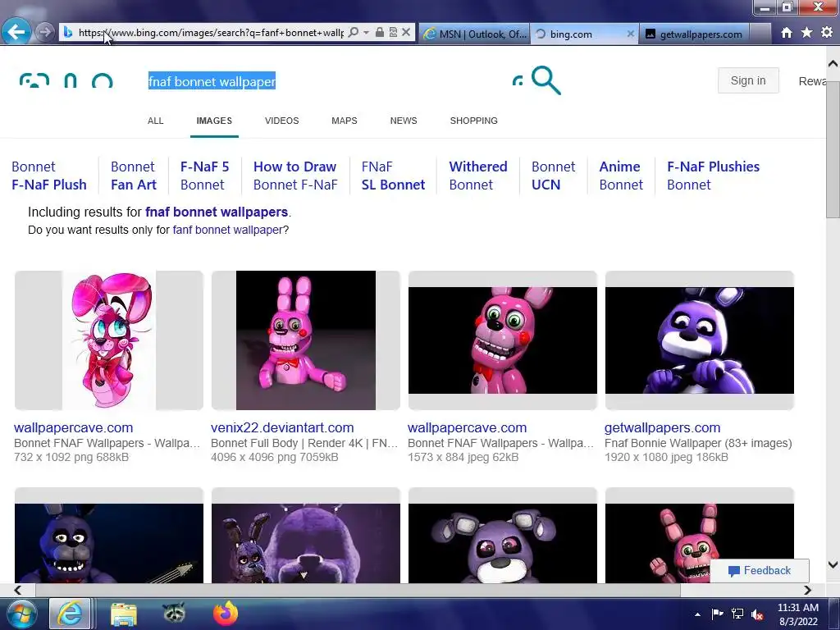Open the ALL search category
The image size is (840, 630).
(155, 121)
